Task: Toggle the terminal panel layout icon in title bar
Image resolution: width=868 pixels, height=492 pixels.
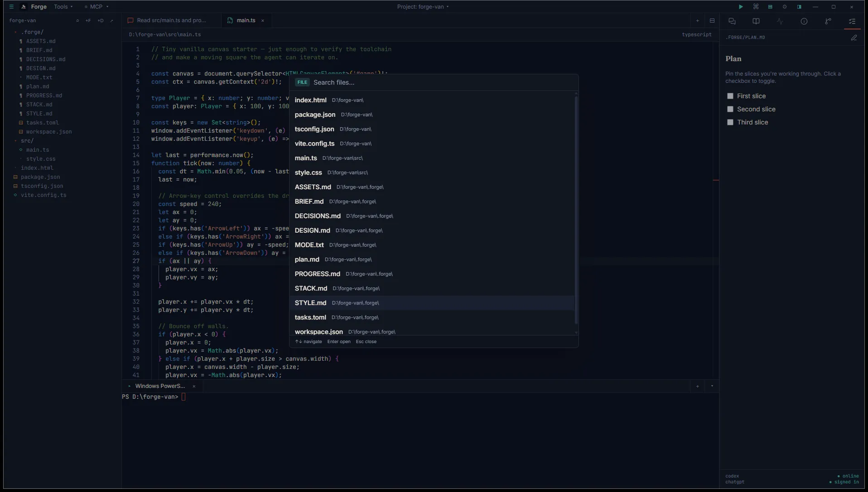Action: pos(770,7)
